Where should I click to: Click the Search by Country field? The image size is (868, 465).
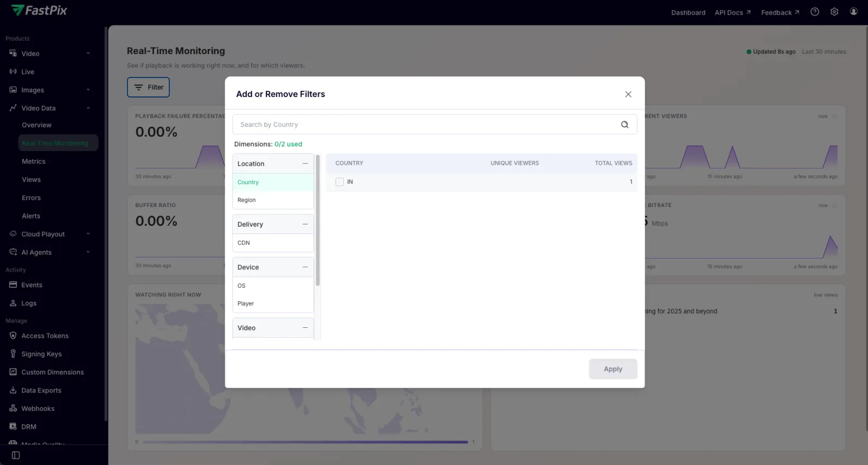435,125
